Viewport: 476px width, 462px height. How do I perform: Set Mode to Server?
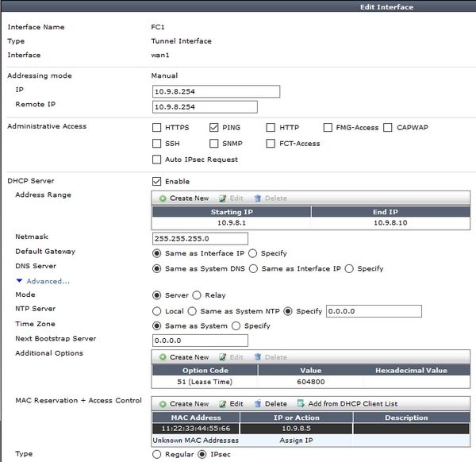click(156, 295)
